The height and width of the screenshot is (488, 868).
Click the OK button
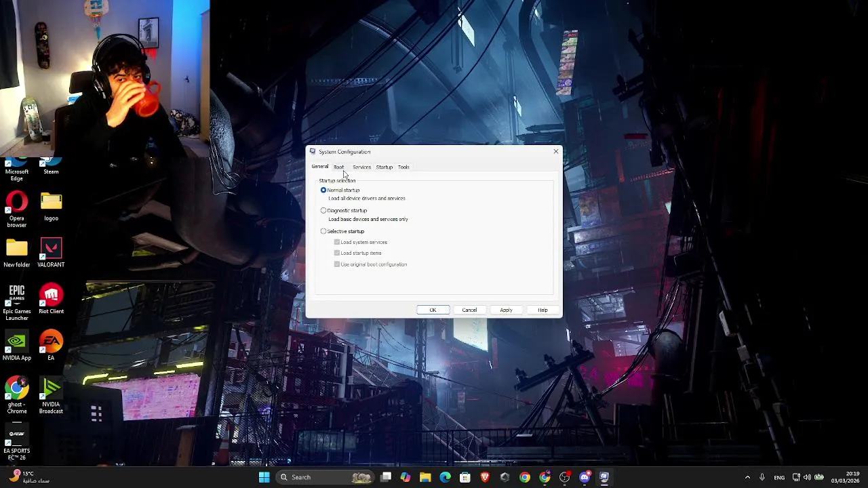click(x=433, y=310)
